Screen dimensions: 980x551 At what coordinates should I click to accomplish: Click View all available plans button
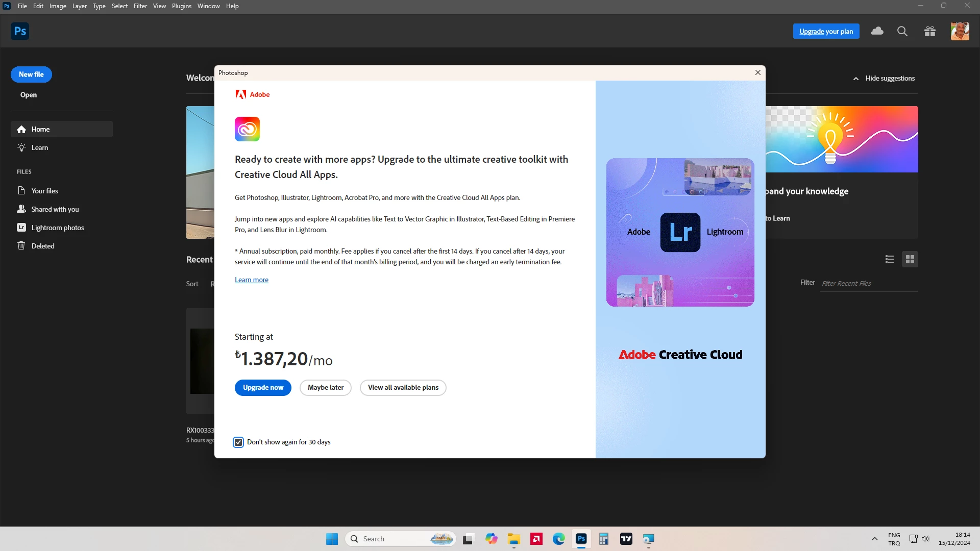pos(403,388)
